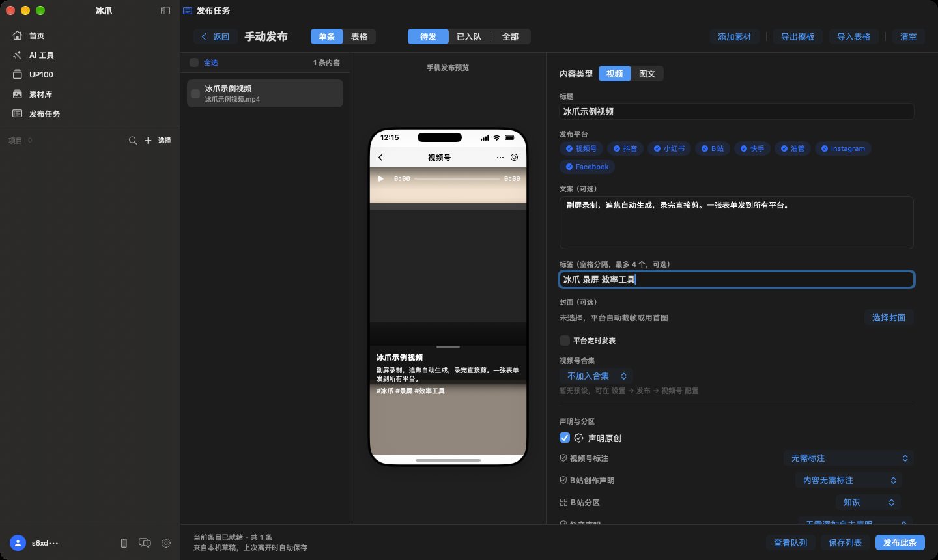
Task: Tap the target icon in phone preview
Action: point(515,158)
